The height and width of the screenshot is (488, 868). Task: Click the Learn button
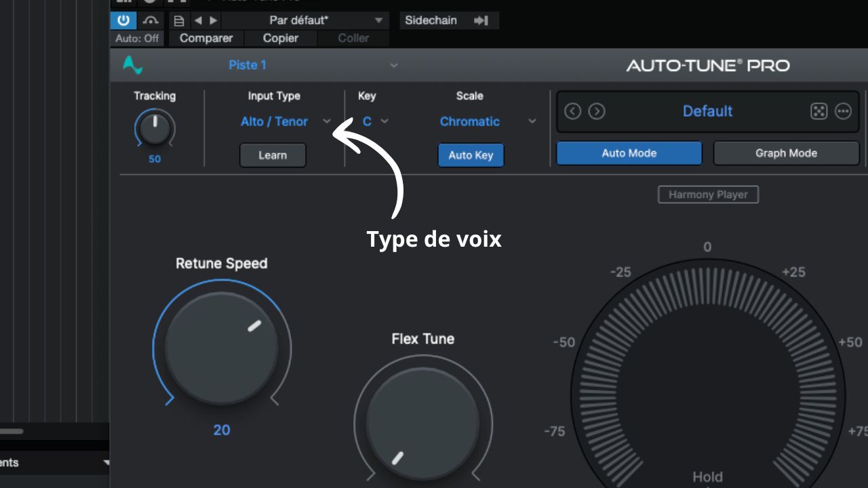click(273, 155)
